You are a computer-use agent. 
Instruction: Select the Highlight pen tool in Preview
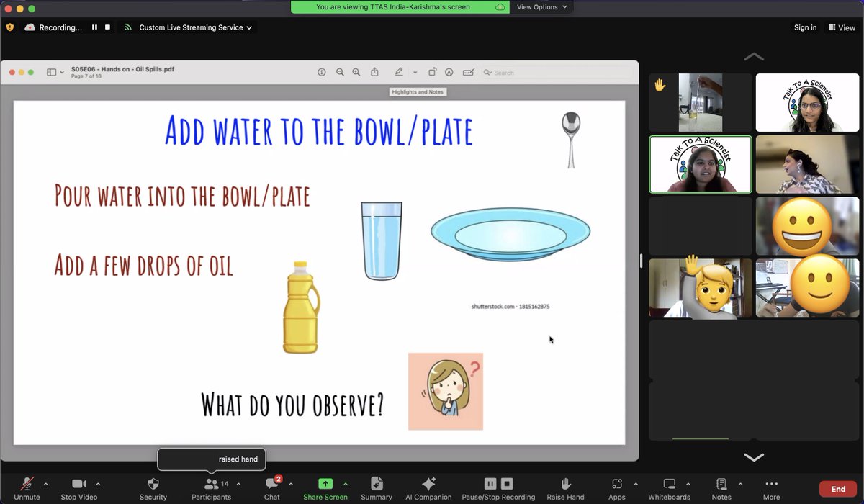pyautogui.click(x=399, y=72)
